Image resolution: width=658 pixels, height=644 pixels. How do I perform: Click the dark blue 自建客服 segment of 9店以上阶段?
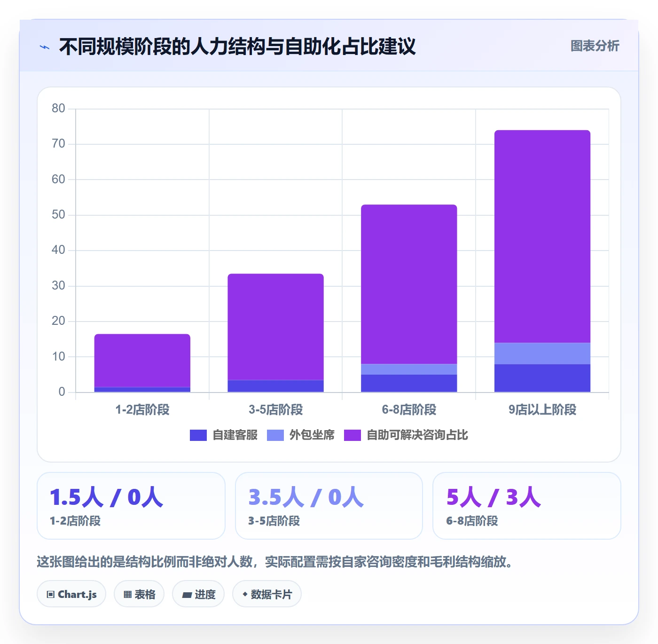point(542,378)
